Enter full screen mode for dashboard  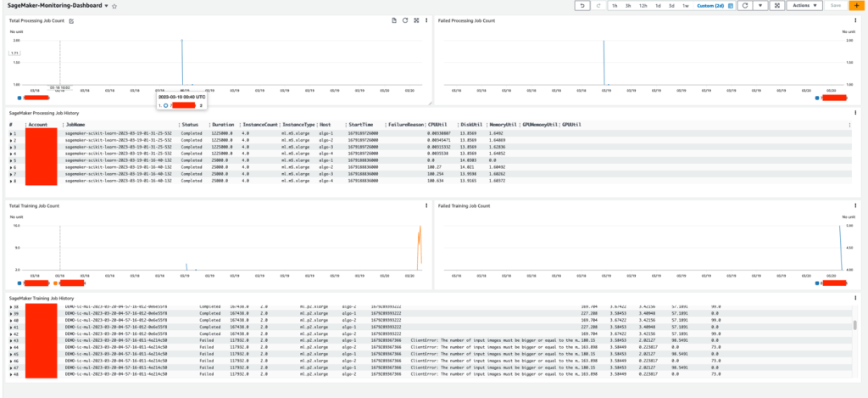(776, 6)
